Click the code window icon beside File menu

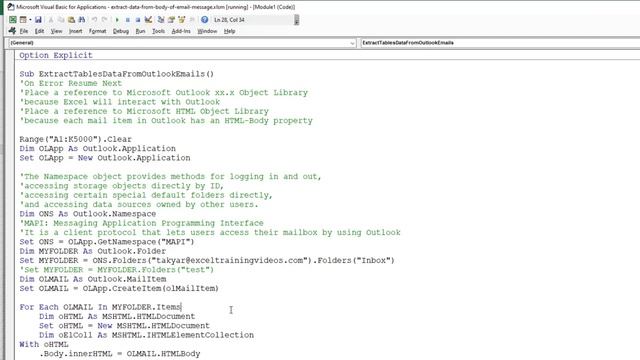pos(12,31)
